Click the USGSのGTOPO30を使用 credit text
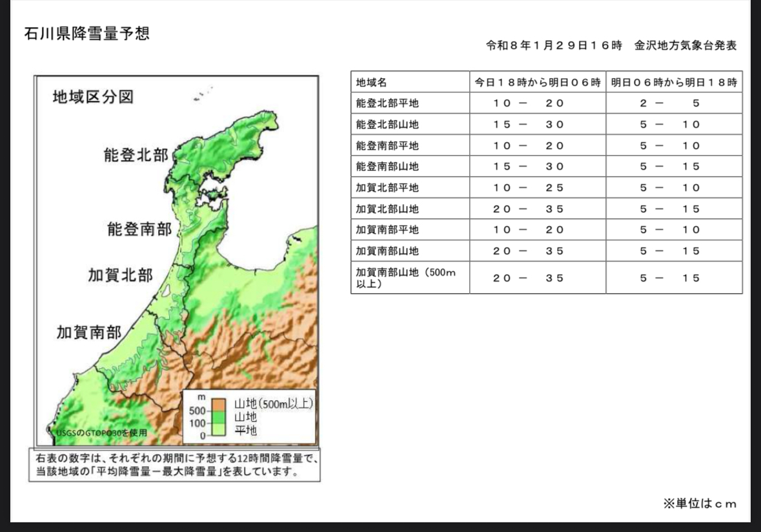 click(x=101, y=433)
